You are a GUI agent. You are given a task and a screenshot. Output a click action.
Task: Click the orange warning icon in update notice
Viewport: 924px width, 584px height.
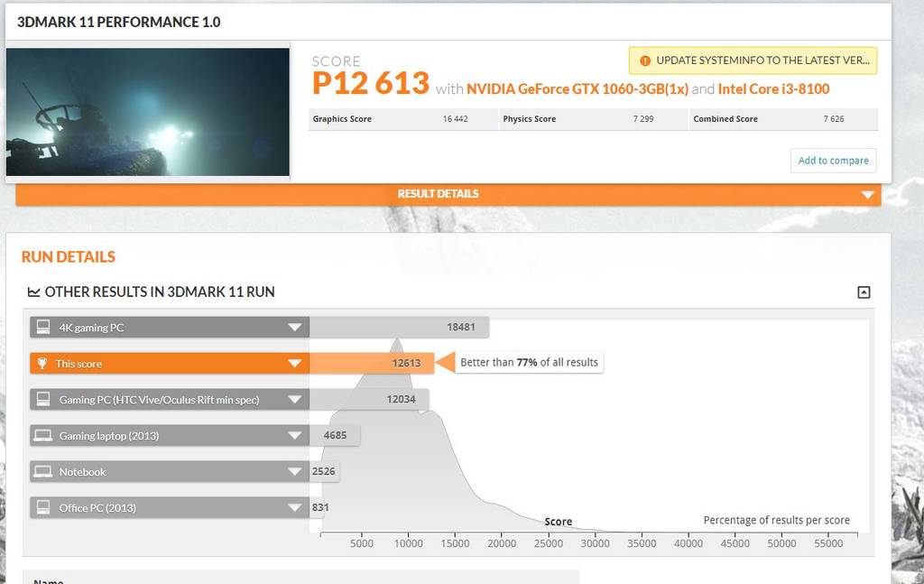[645, 60]
